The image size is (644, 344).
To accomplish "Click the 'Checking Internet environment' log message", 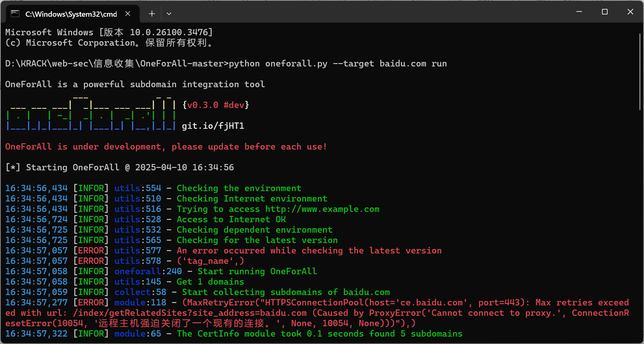I will point(252,199).
